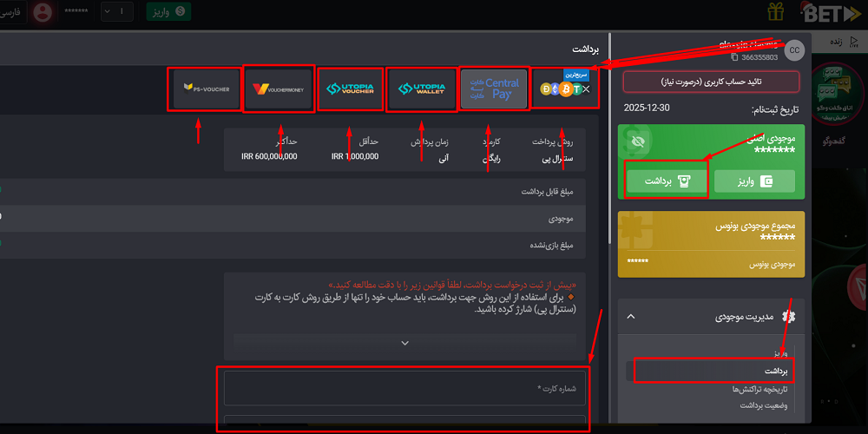Open the gift box icon in header

coord(777,12)
